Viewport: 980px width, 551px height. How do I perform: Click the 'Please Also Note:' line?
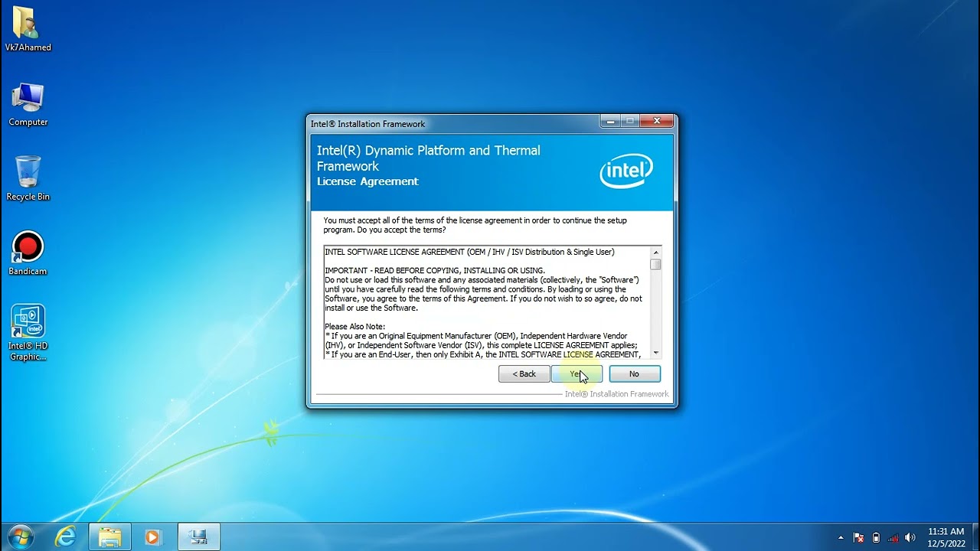(x=355, y=327)
